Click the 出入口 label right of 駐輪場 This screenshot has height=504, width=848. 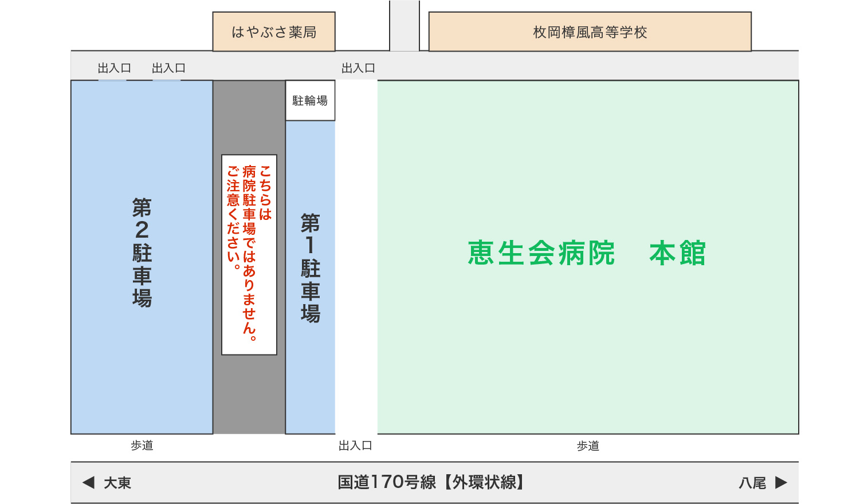tap(358, 68)
